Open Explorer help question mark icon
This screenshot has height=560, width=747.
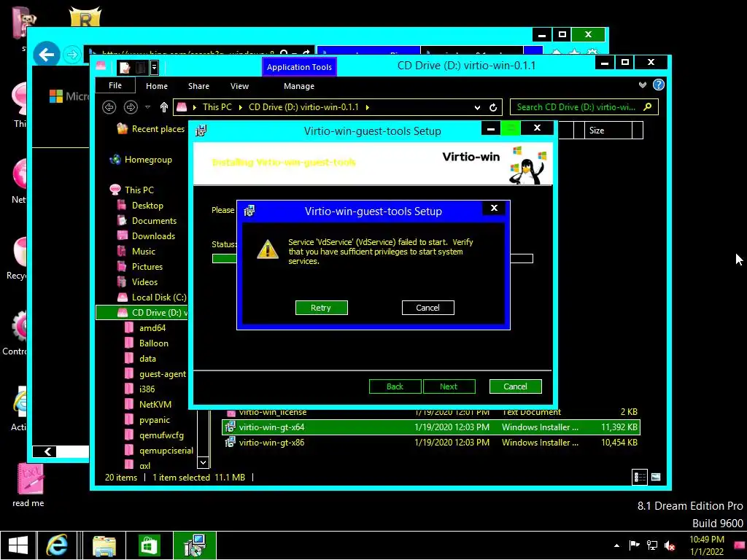tap(659, 85)
